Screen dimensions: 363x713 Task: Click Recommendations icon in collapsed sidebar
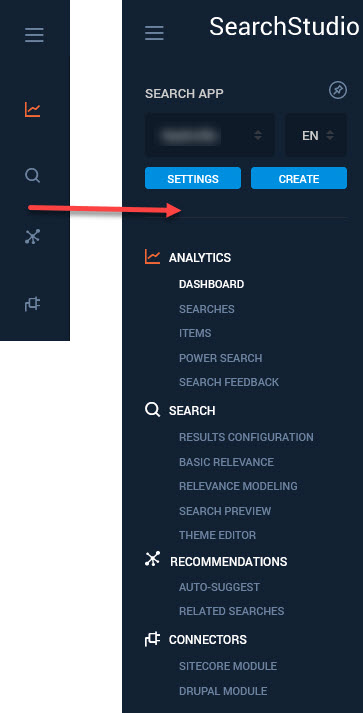(x=32, y=237)
